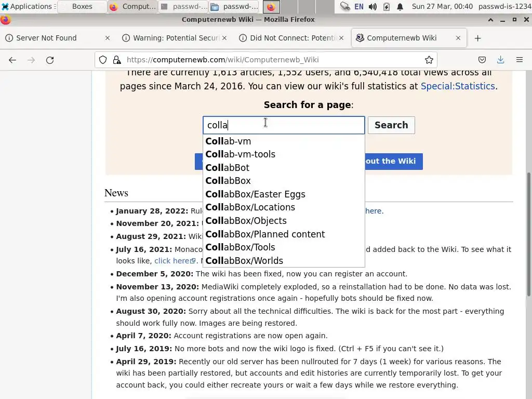Open the clock showing Sun 27 Mar
This screenshot has height=399, width=532.
pos(442,6)
